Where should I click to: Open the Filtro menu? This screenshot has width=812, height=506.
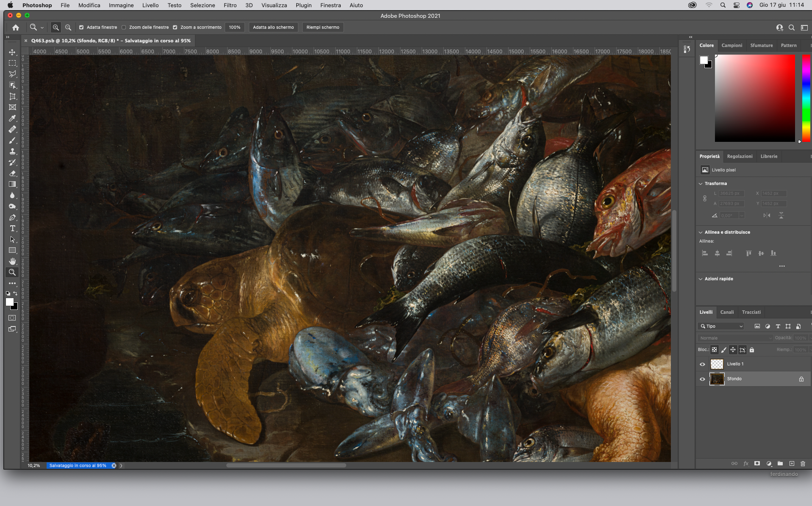point(230,5)
